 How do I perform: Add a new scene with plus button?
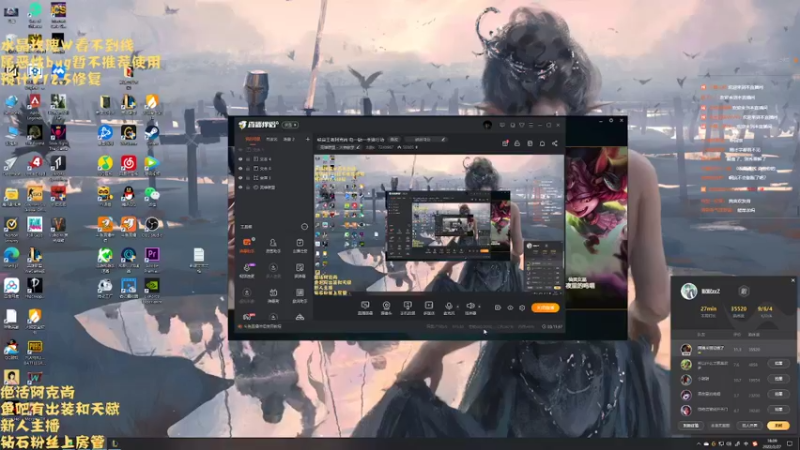307,139
